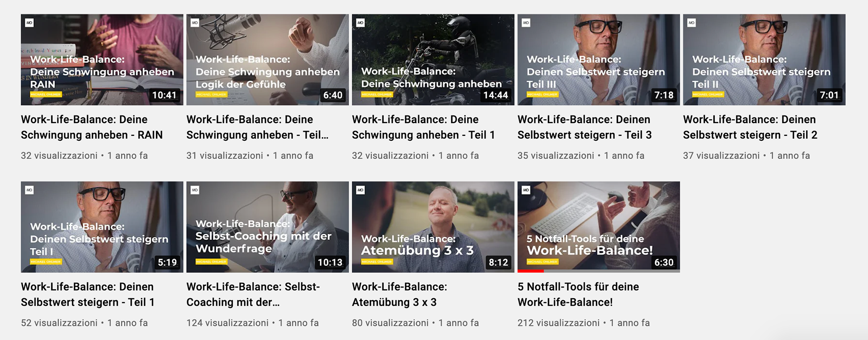Open the Wunderfrage video thumbnail
The height and width of the screenshot is (340, 868).
pos(267,227)
